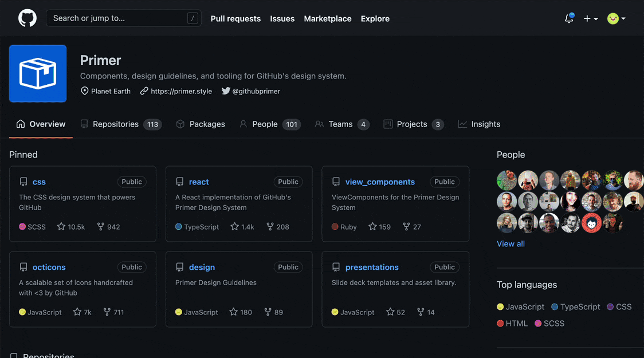Open Pull requests in top navigation
This screenshot has height=358, width=644.
pos(235,18)
